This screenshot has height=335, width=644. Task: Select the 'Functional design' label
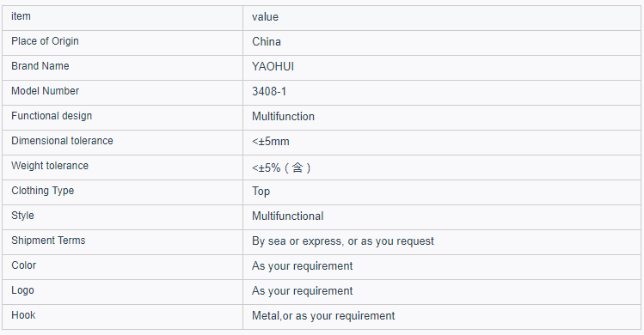click(x=52, y=116)
